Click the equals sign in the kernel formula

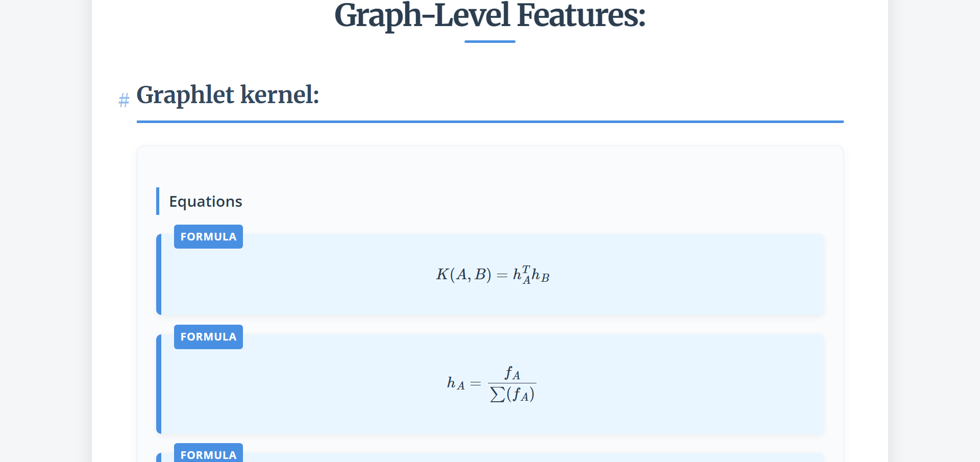[x=502, y=276]
